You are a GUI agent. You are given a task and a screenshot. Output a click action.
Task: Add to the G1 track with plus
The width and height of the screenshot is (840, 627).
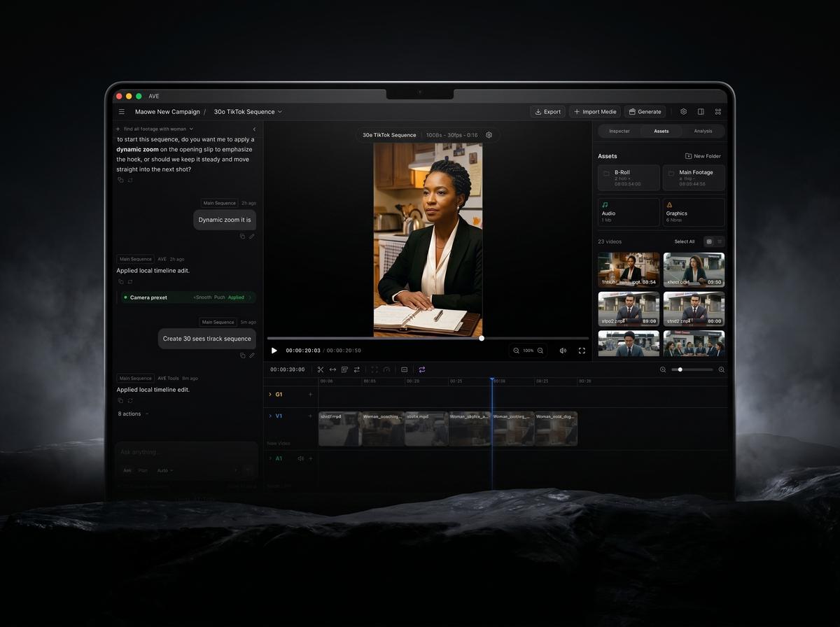pos(311,394)
